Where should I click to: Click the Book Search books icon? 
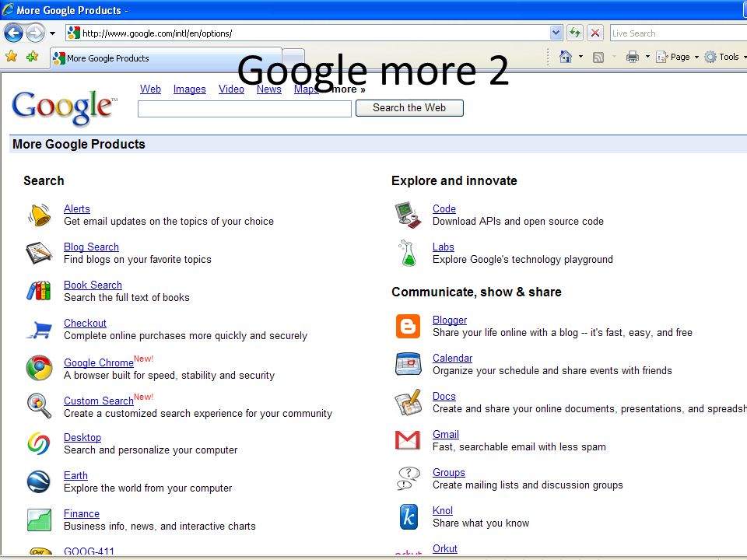pos(39,290)
